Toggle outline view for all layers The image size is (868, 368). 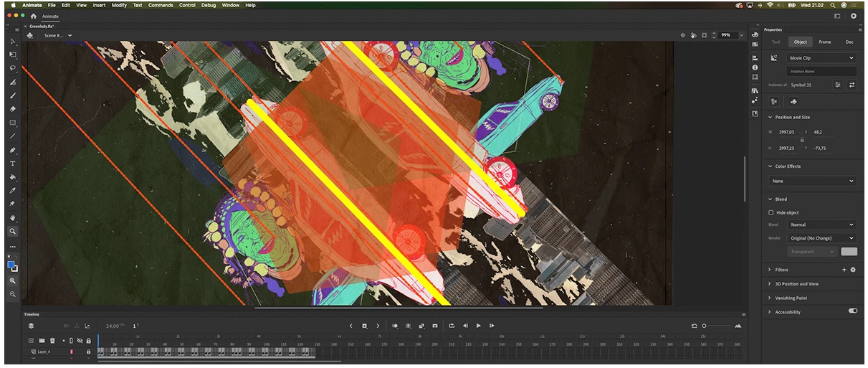[x=71, y=341]
